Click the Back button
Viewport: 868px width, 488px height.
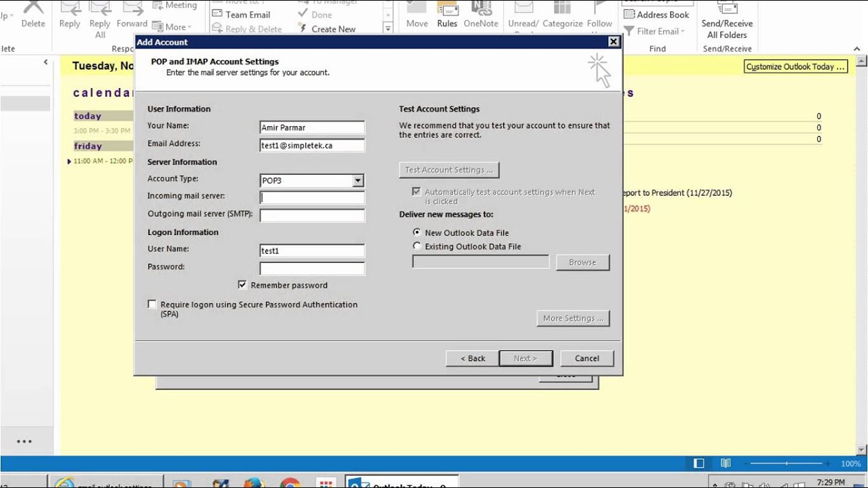473,359
